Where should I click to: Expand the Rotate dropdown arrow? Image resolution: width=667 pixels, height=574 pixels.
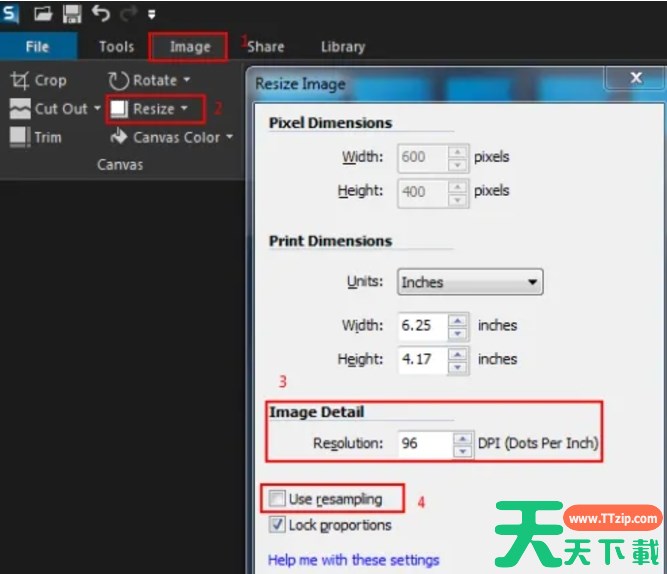coord(186,80)
